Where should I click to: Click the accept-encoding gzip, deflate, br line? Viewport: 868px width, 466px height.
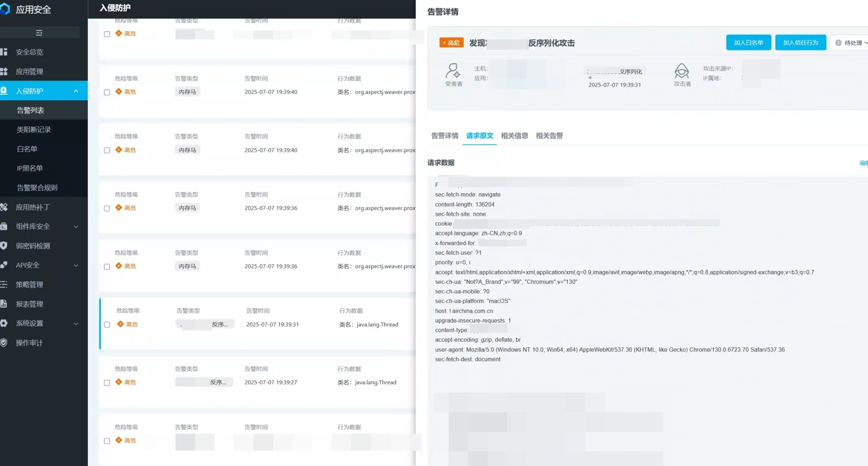pos(477,340)
